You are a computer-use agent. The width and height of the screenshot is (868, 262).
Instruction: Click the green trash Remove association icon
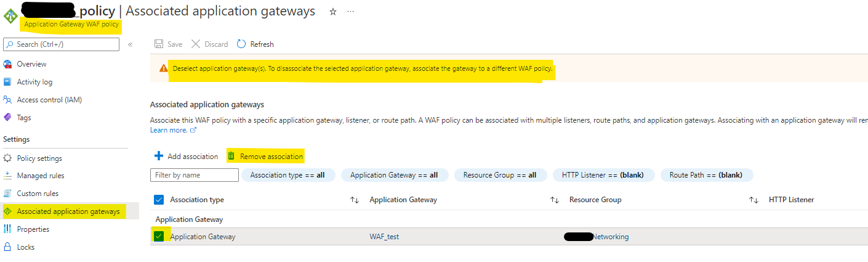click(231, 156)
